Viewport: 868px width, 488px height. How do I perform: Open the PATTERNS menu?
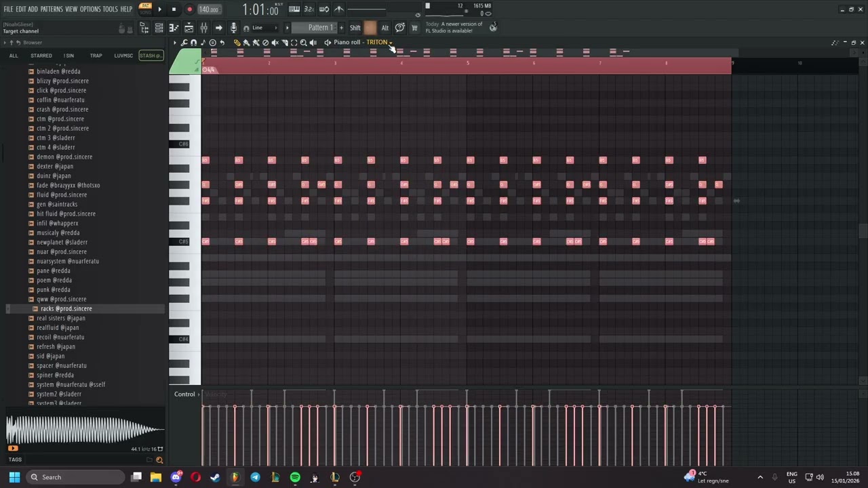(x=52, y=9)
